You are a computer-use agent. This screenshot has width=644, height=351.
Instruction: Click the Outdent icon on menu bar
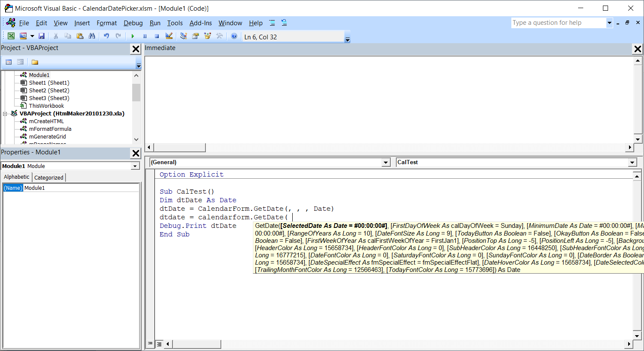coord(284,23)
